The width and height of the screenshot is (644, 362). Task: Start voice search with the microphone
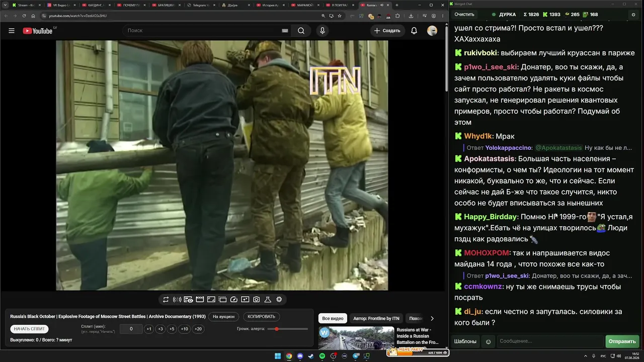323,31
